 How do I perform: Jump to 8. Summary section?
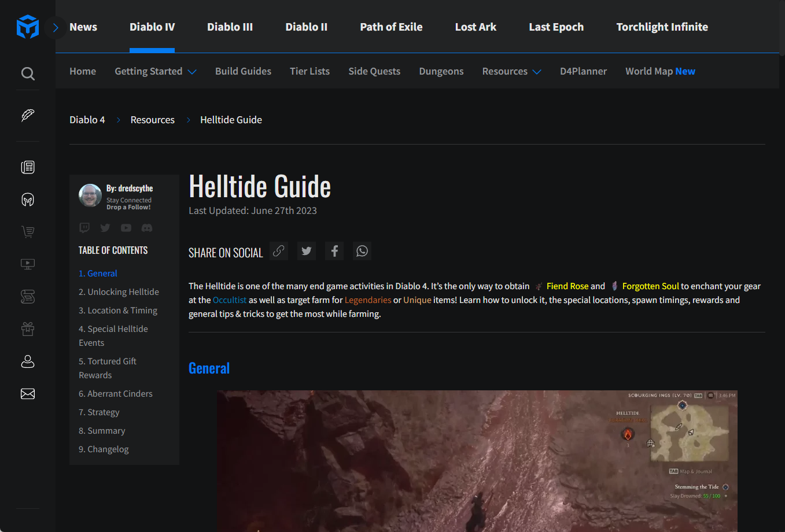click(102, 431)
